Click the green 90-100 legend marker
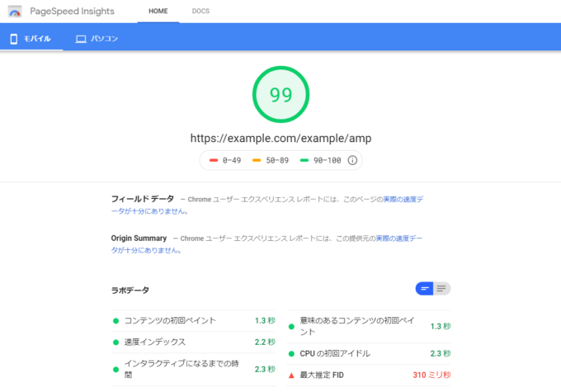The image size is (561, 392). pyautogui.click(x=304, y=160)
